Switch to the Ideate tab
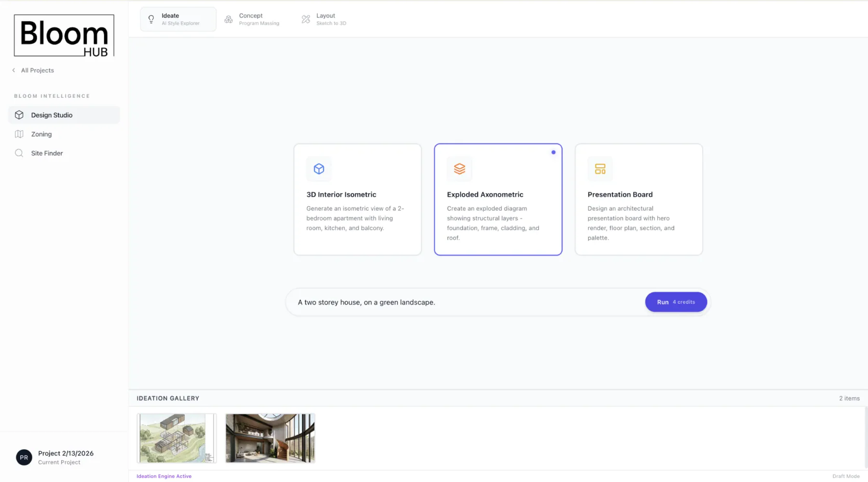This screenshot has width=868, height=482. click(x=178, y=19)
